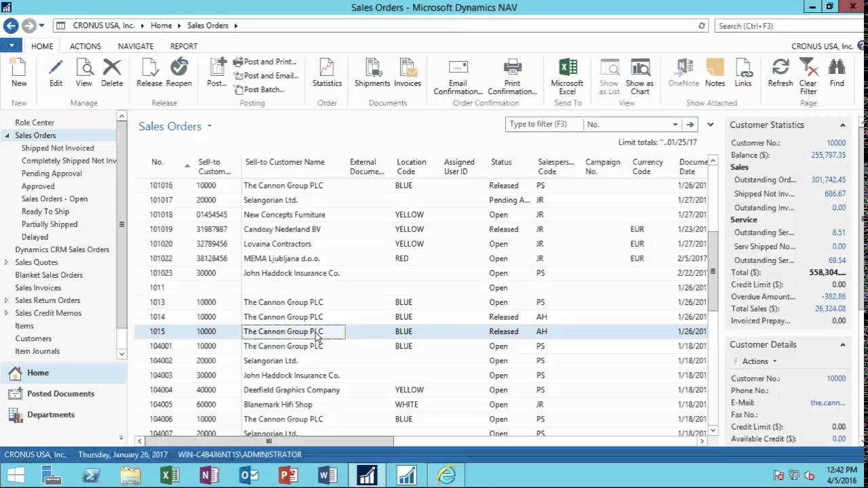This screenshot has height=488, width=868.
Task: Open the filter field No. dropdown
Action: tap(675, 125)
